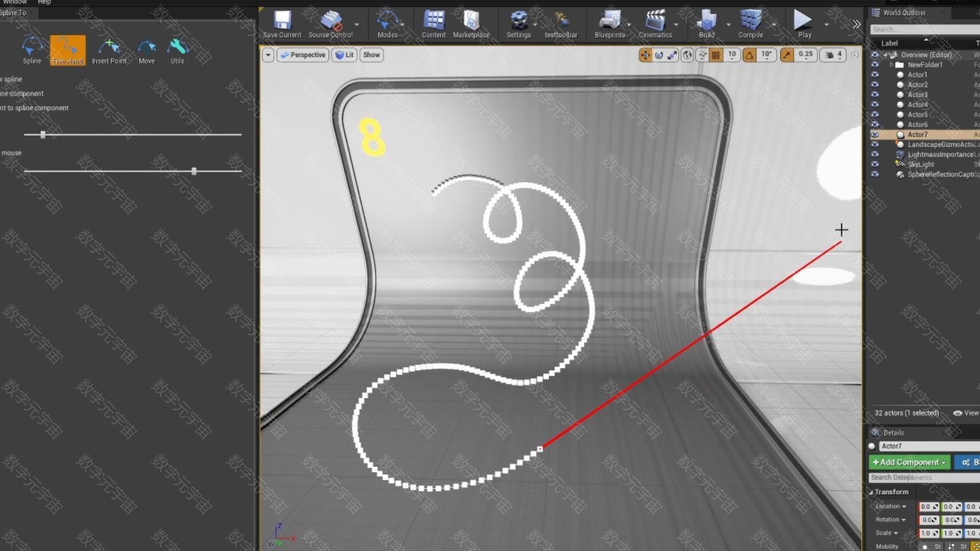Click the Compile toolbar button
Screen dimensions: 980x551
[750, 24]
